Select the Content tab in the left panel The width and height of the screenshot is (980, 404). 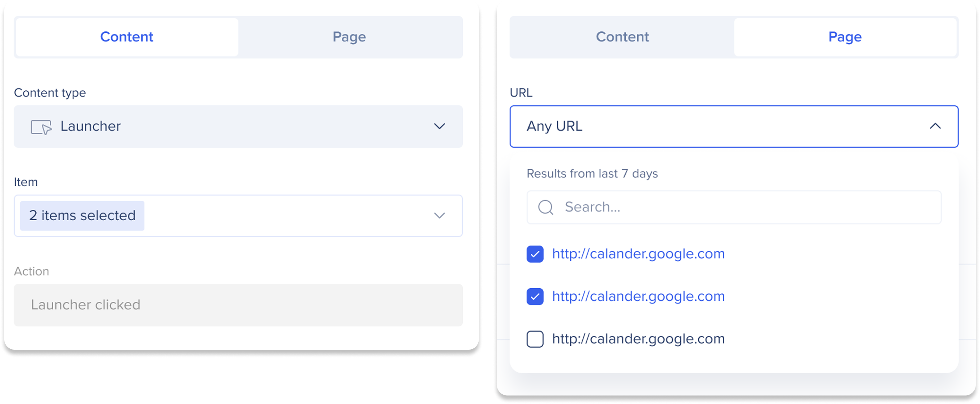[127, 37]
